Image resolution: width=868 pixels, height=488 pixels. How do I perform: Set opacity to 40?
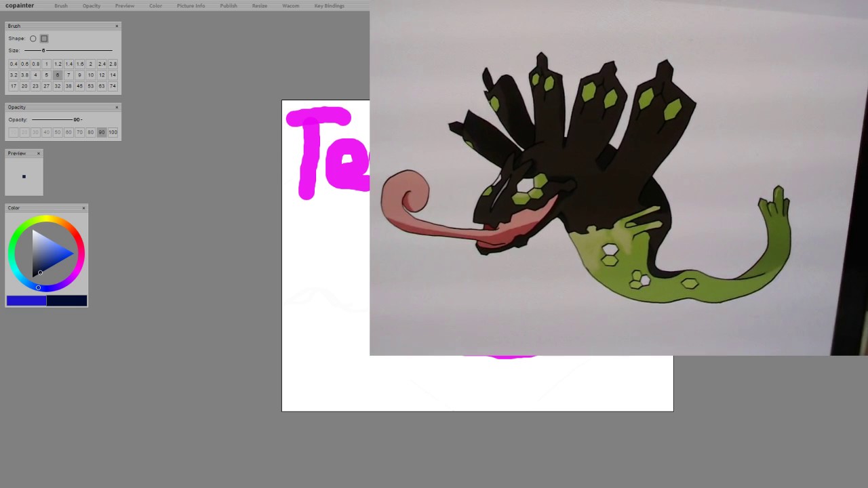[x=46, y=132]
